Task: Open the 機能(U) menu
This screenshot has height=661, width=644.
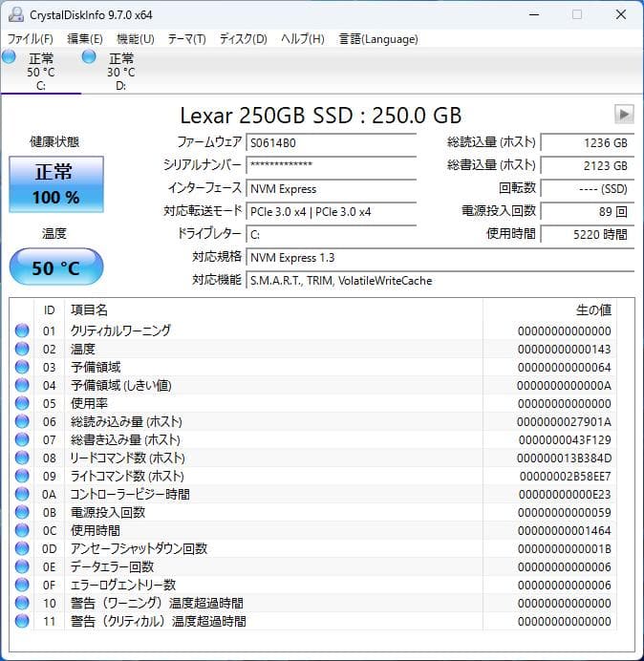Action: tap(136, 39)
